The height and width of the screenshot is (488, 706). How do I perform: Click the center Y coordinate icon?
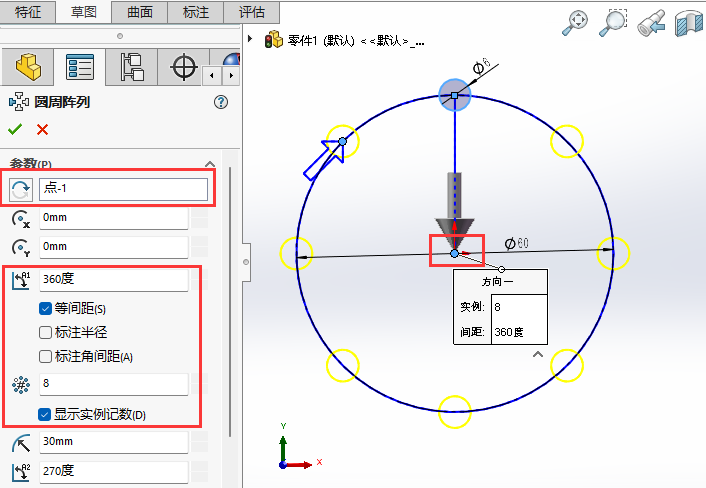[x=21, y=248]
